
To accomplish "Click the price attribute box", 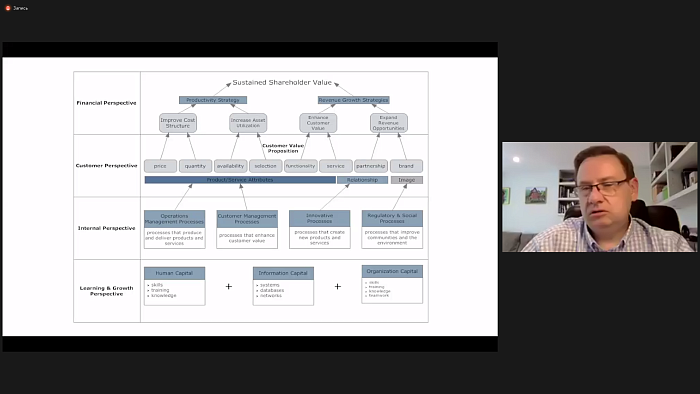I will click(x=160, y=166).
